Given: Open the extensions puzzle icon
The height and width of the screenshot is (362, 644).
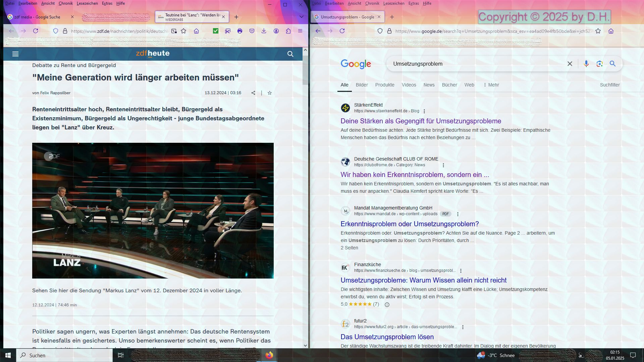Looking at the screenshot, I should 288,31.
